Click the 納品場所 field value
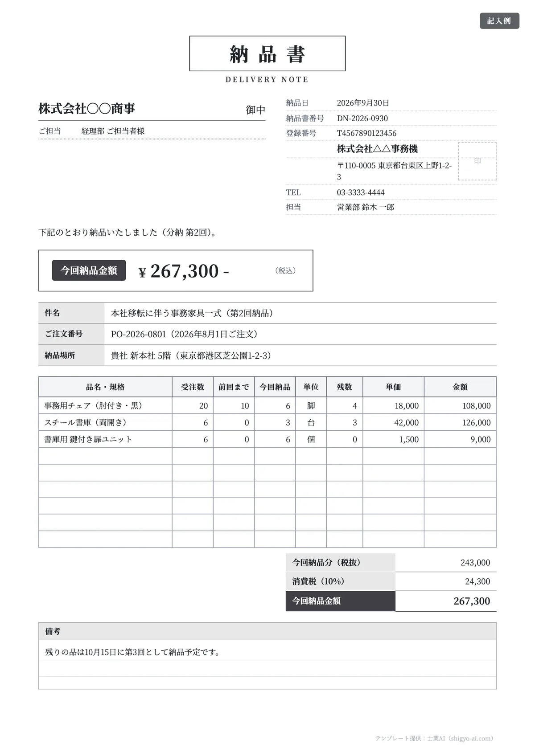 [191, 356]
